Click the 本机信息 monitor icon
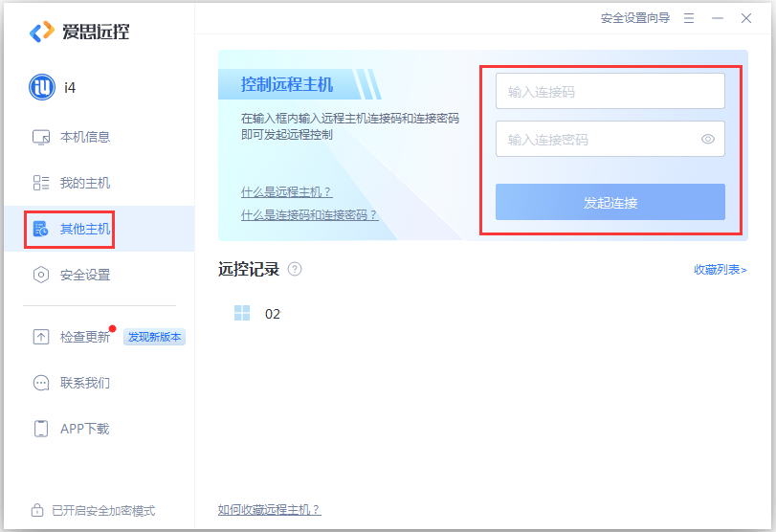The height and width of the screenshot is (532, 776). (x=41, y=137)
